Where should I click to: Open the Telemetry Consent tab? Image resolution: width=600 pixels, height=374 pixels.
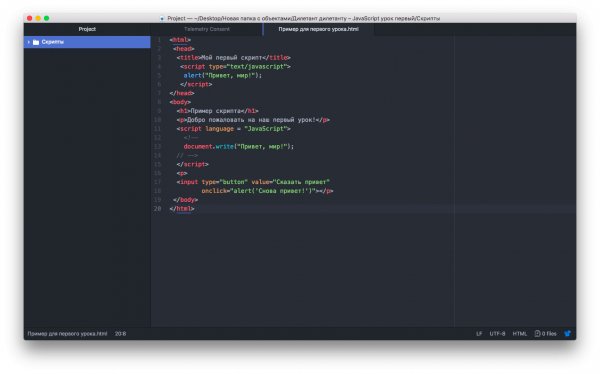pos(207,29)
